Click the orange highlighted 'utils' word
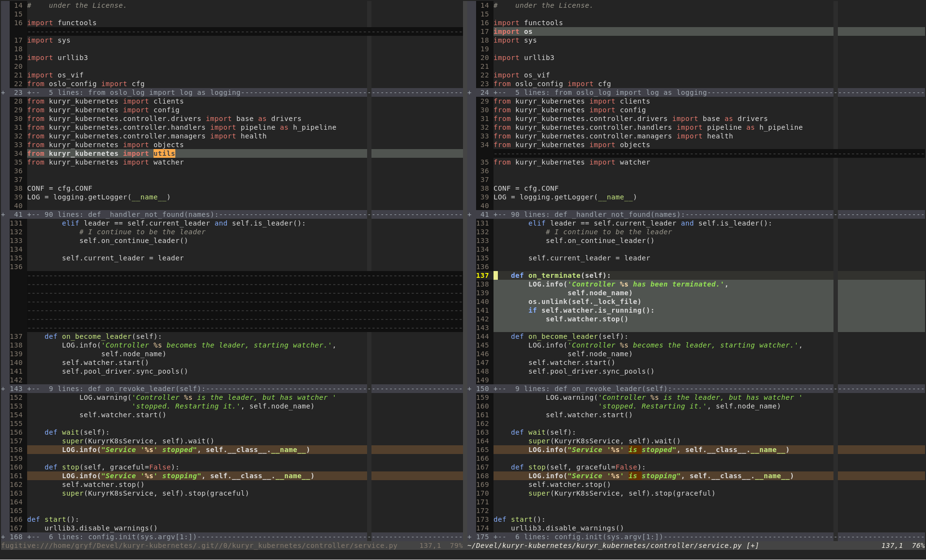 [x=164, y=153]
